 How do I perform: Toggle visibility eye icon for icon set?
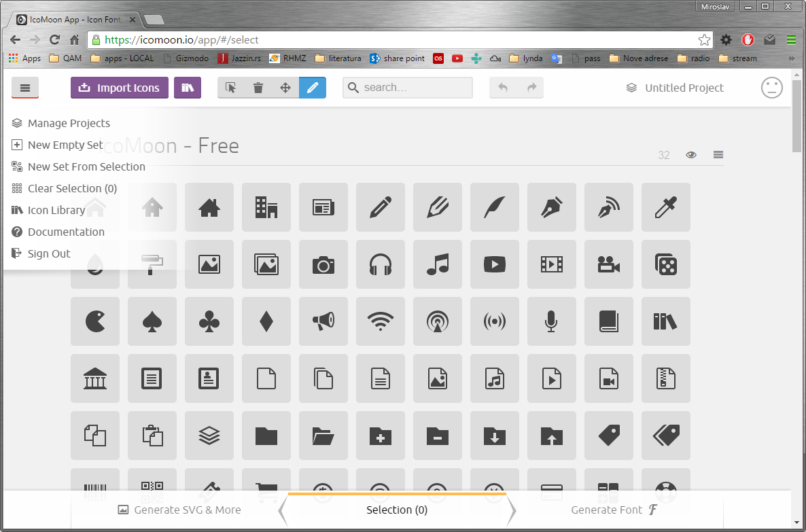[691, 155]
